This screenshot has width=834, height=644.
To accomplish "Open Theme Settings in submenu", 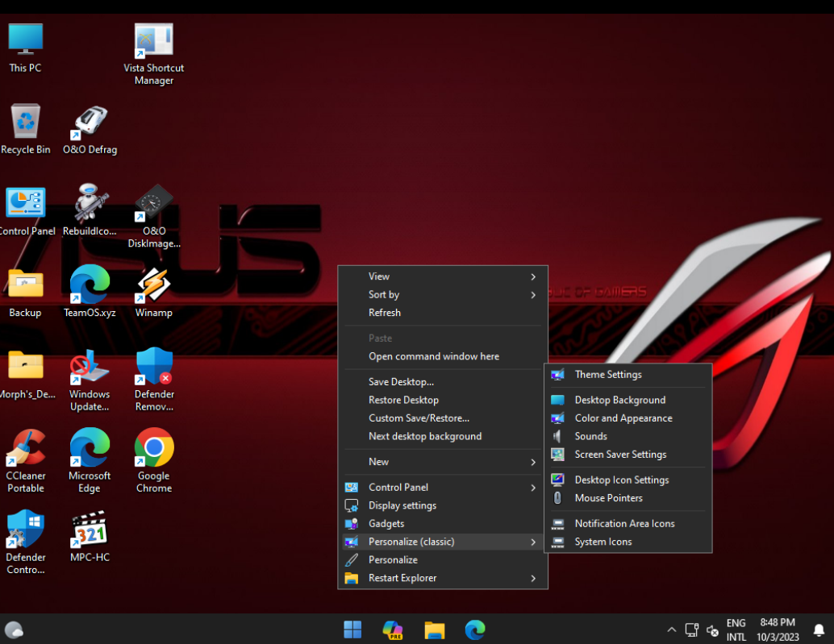I will click(x=628, y=375).
